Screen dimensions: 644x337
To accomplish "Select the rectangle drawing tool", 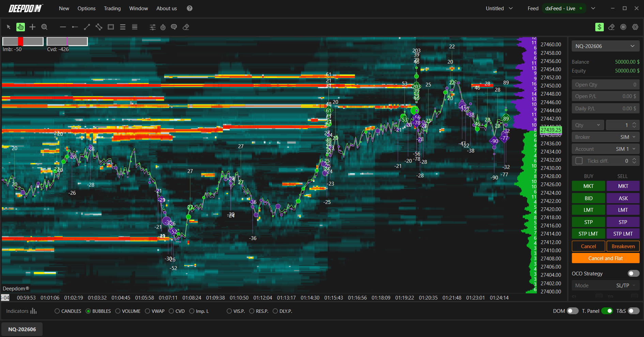I will (111, 27).
